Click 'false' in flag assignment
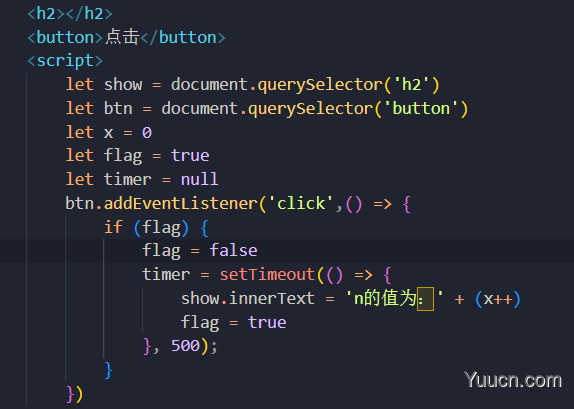The image size is (574, 409). (233, 251)
